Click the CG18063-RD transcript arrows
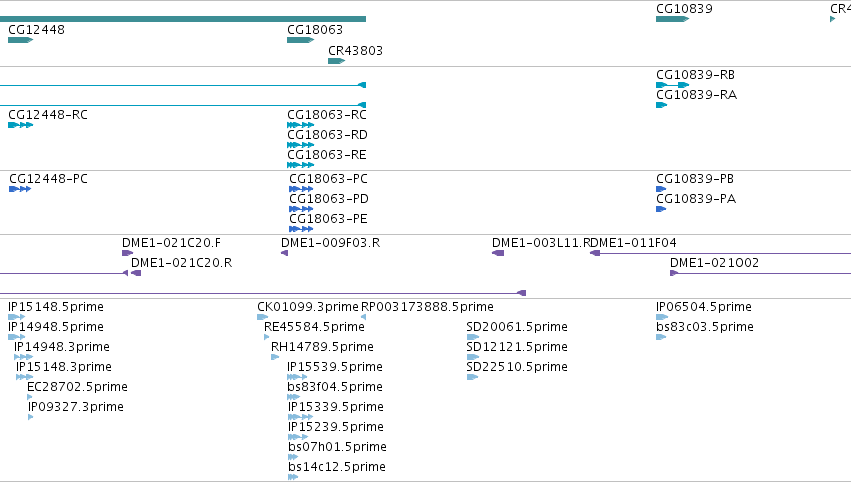Screen dimensions: 851x482 point(301,145)
